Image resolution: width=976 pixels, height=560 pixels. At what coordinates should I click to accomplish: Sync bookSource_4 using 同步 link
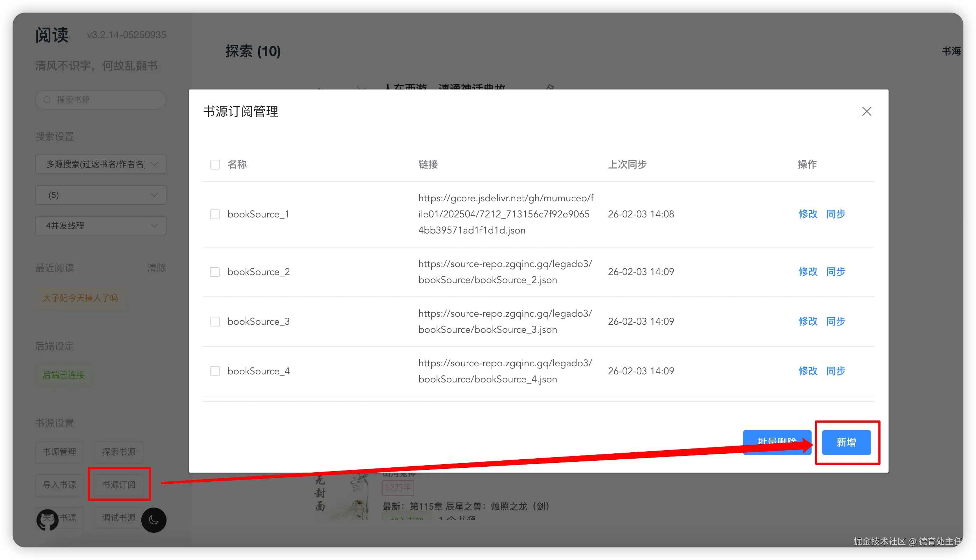click(835, 371)
